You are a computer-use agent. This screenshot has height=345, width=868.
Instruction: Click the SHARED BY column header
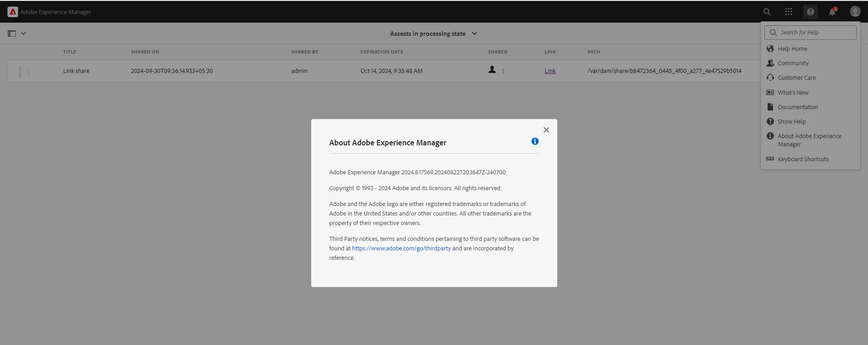click(305, 52)
